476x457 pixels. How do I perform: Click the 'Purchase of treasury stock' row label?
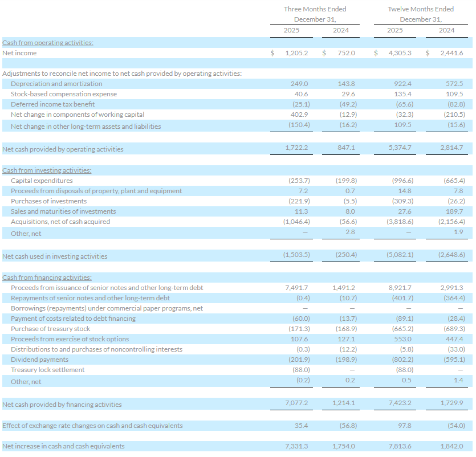click(x=50, y=329)
